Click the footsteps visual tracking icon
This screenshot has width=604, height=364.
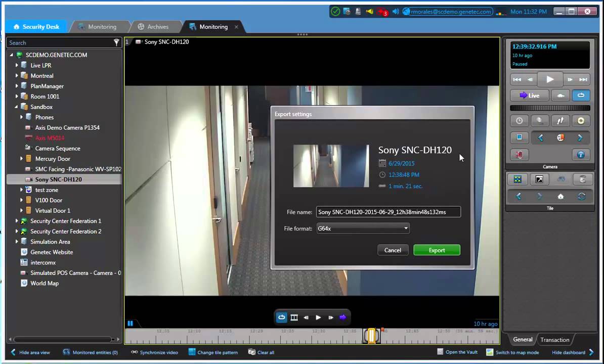(560, 121)
